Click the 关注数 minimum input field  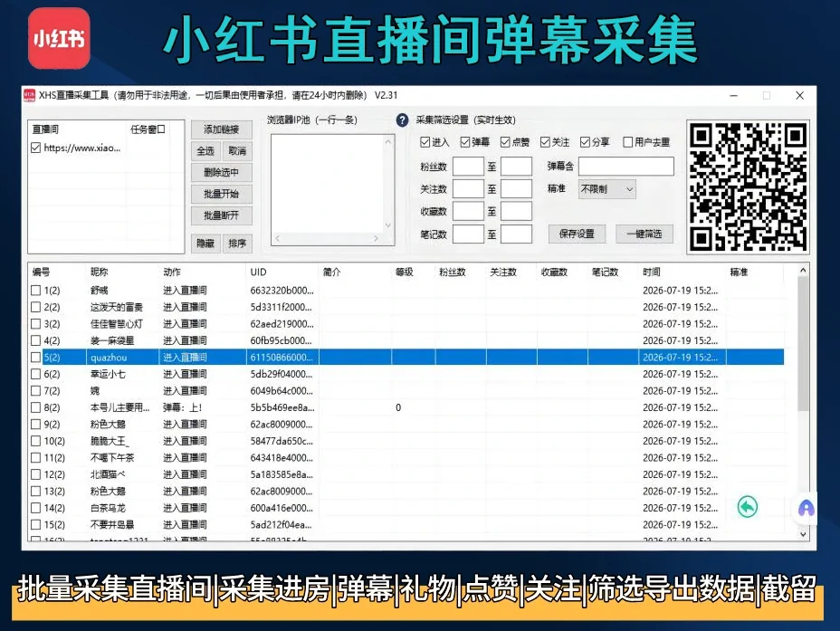pyautogui.click(x=468, y=189)
